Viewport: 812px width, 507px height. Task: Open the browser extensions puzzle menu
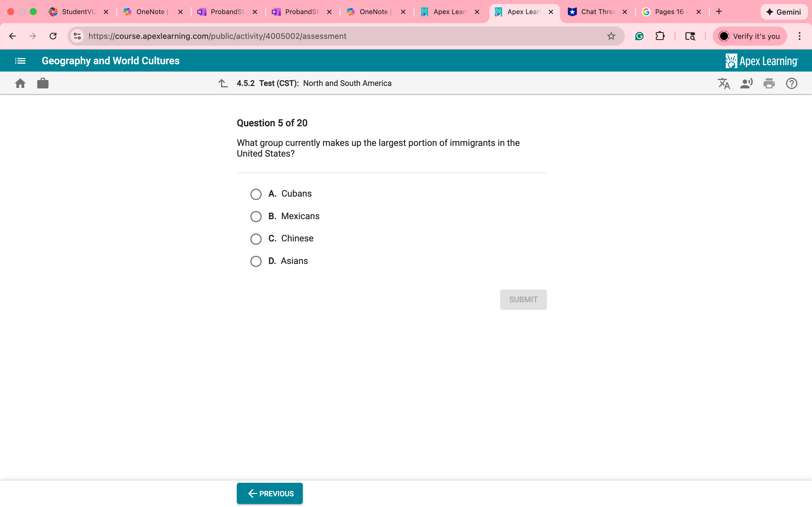pyautogui.click(x=660, y=36)
